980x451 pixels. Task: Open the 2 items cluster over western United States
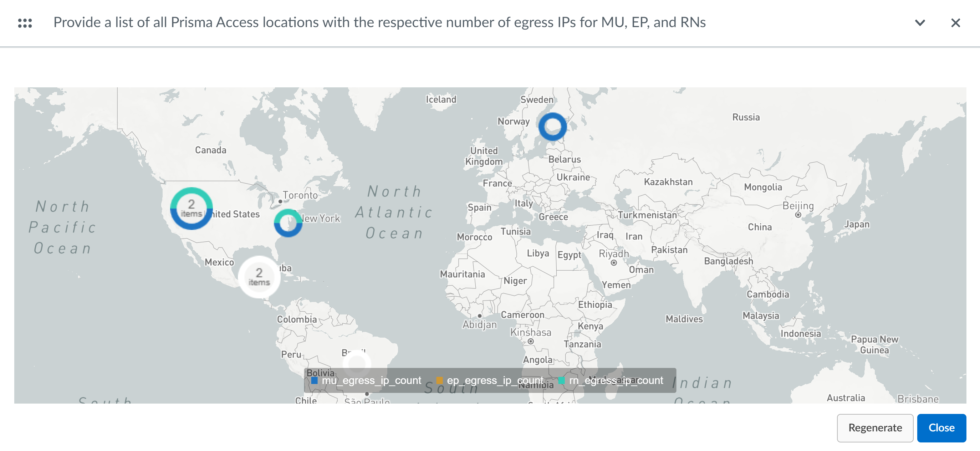(192, 209)
